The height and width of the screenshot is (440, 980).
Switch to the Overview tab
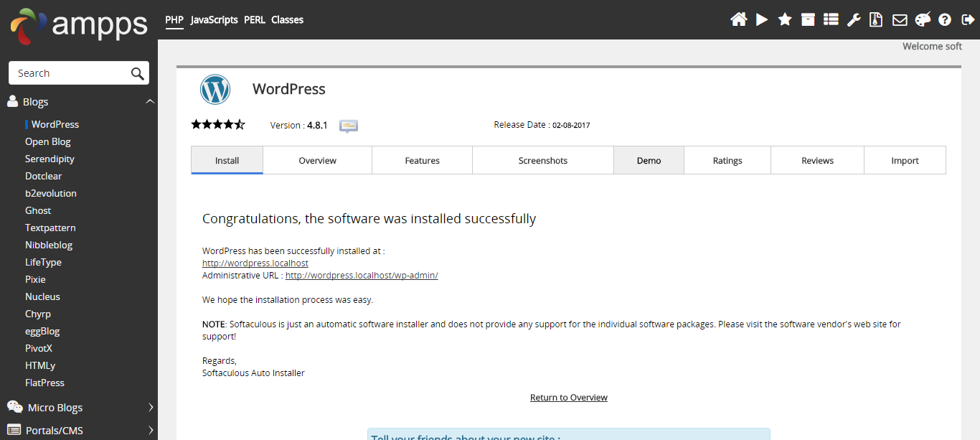pos(318,160)
